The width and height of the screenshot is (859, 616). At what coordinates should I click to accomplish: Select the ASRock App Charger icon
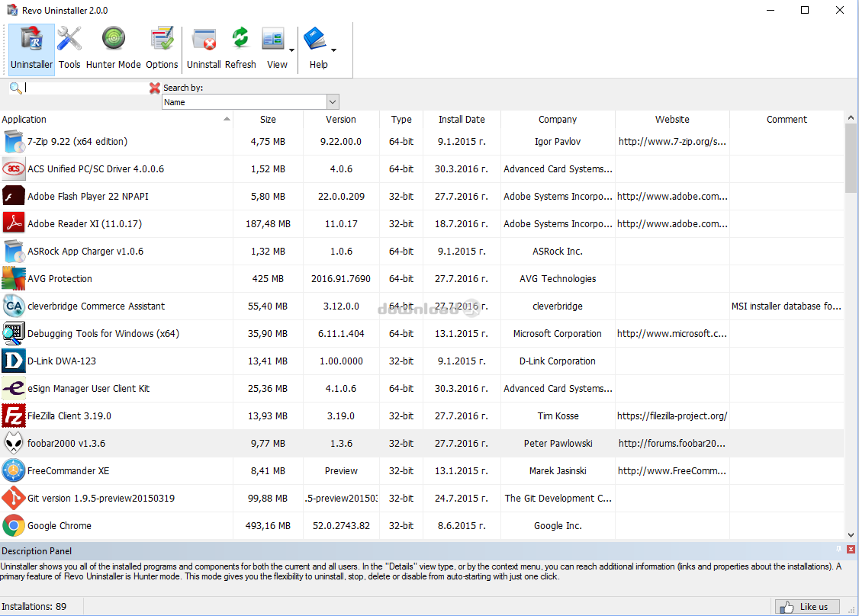tap(14, 252)
